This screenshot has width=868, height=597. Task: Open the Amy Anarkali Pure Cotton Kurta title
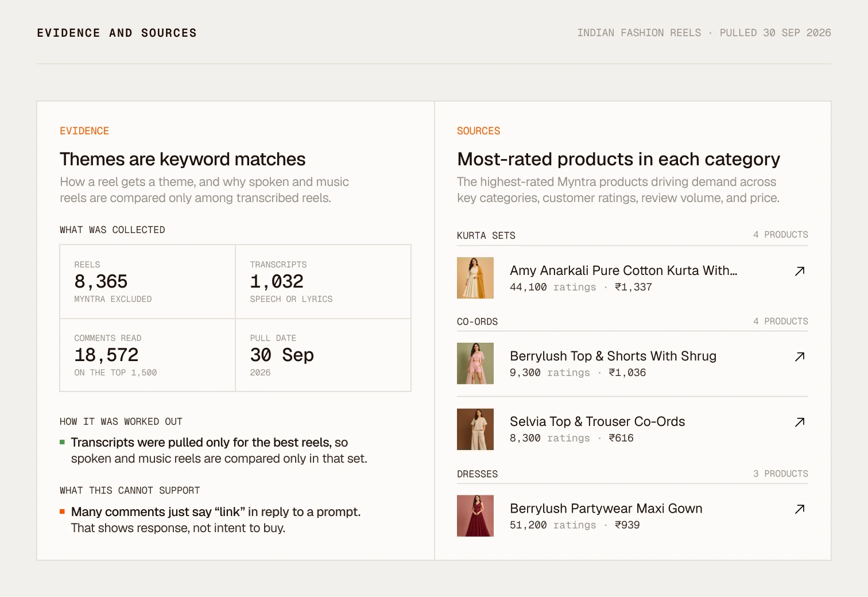(x=623, y=270)
